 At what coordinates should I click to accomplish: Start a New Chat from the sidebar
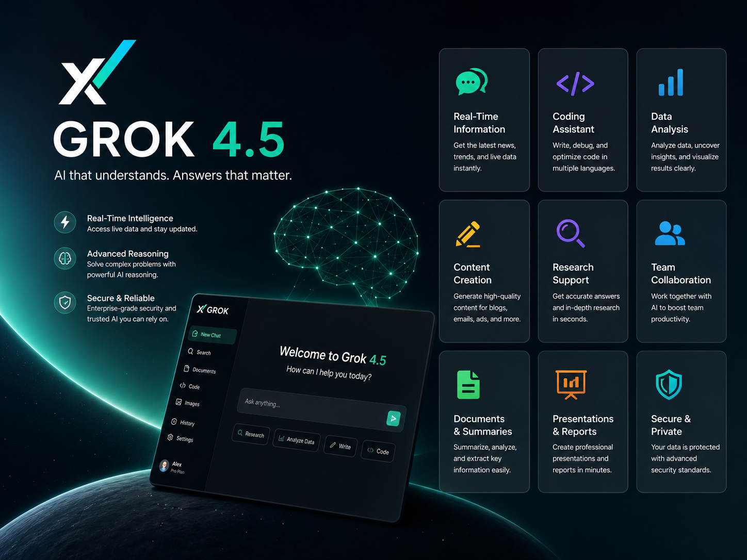[212, 335]
